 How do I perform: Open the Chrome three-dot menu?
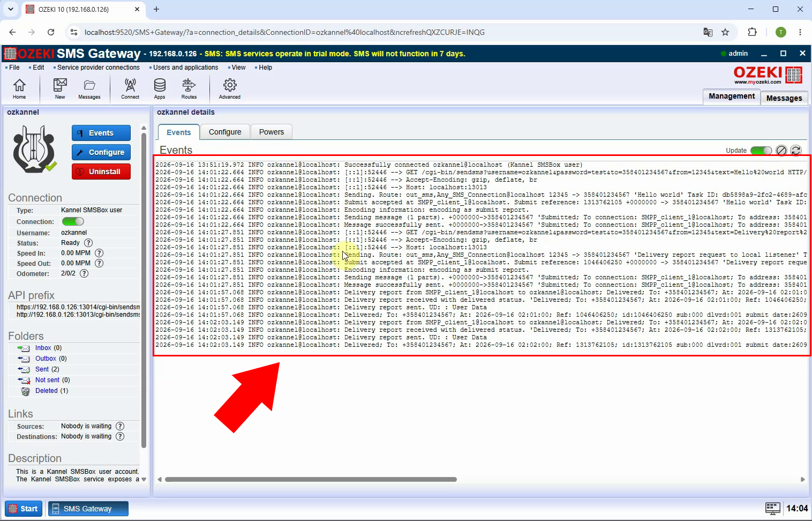[800, 32]
